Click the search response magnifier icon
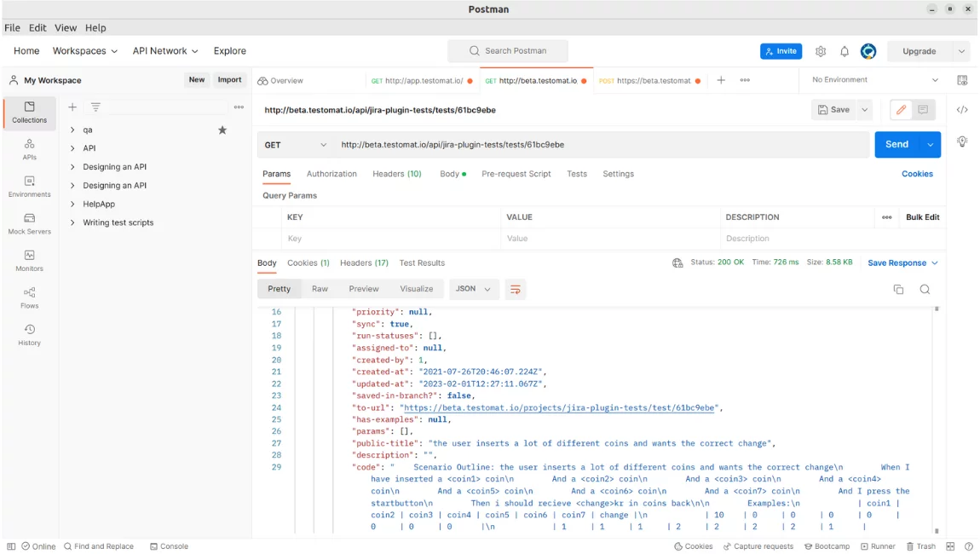 [x=925, y=289]
